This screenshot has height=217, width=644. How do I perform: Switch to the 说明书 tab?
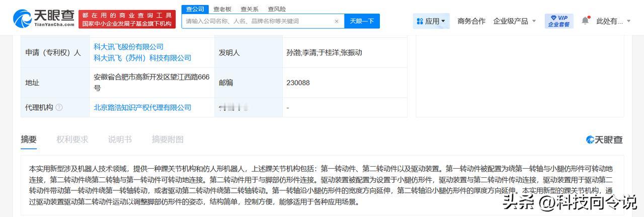[x=120, y=139]
